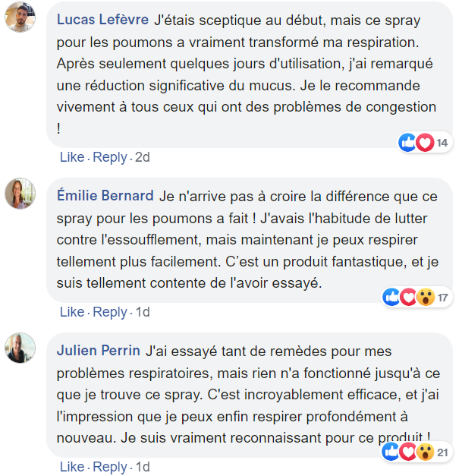
Task: Click wow emoji reaction on Émilie's comment
Action: tap(425, 298)
